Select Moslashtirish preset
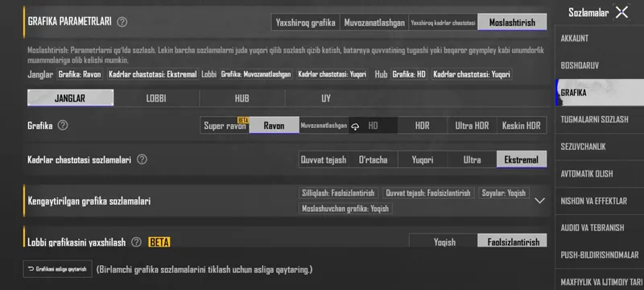 click(512, 23)
